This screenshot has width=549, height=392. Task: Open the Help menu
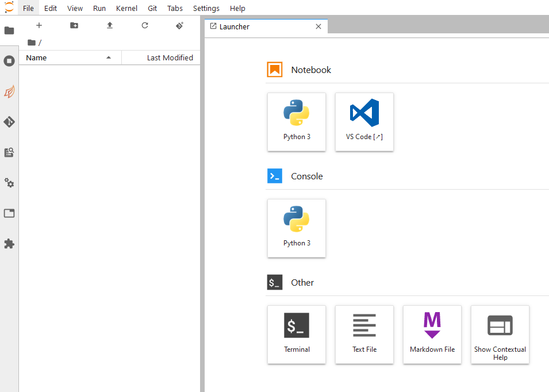point(237,8)
